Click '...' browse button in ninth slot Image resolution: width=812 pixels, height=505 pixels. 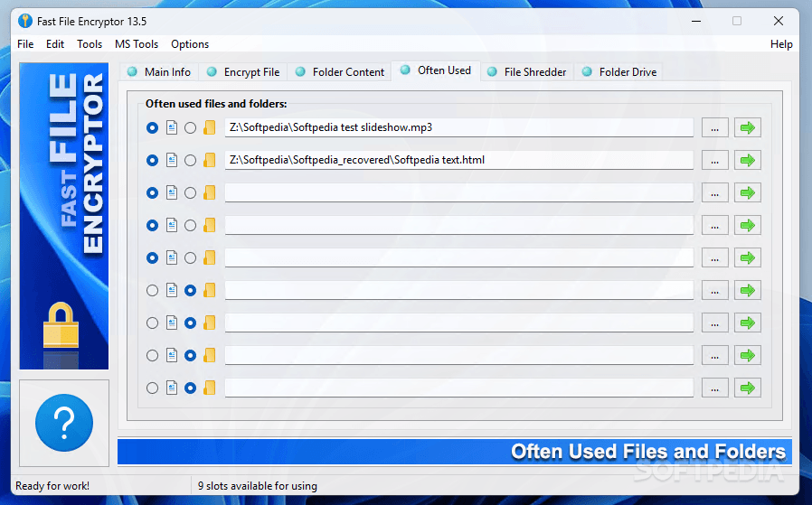pyautogui.click(x=714, y=388)
